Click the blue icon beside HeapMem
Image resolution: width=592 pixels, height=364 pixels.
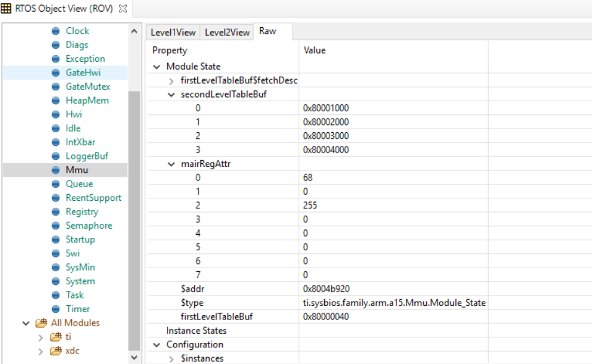point(56,101)
